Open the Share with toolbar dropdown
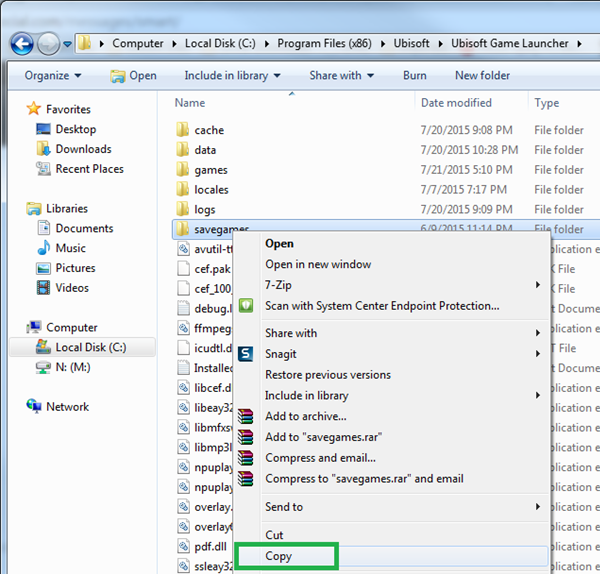This screenshot has width=600, height=574. [x=341, y=75]
